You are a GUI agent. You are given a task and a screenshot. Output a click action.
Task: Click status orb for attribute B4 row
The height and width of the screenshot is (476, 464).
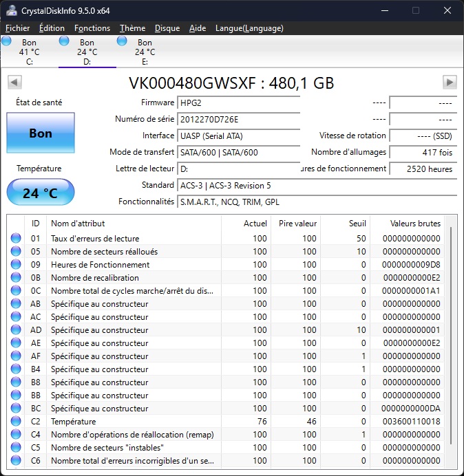tap(16, 369)
